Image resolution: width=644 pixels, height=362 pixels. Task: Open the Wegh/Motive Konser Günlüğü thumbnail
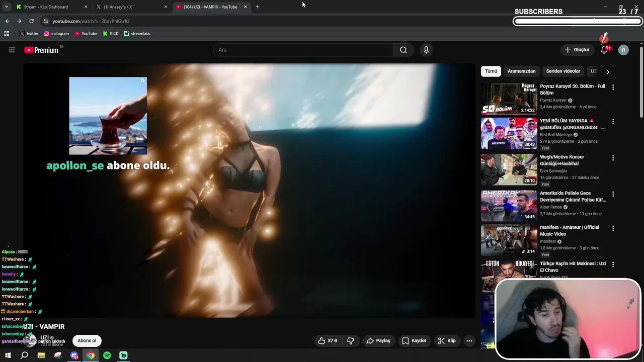tap(509, 169)
